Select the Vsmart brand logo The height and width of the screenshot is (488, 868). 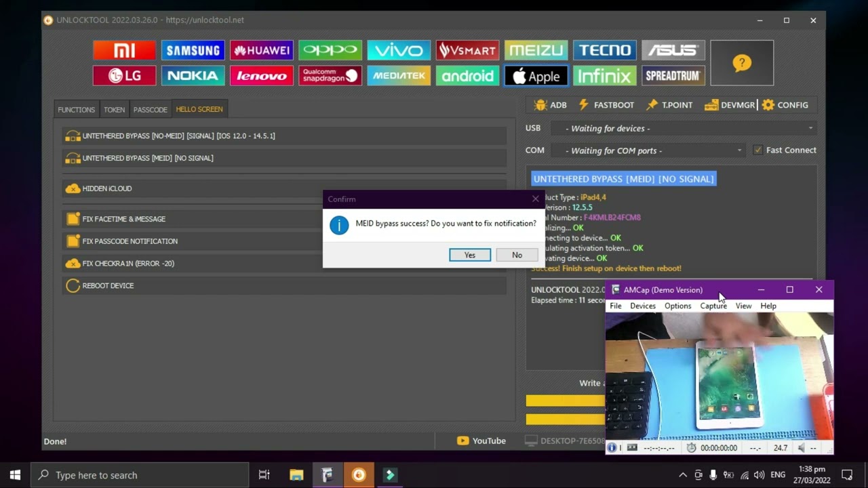(x=467, y=50)
